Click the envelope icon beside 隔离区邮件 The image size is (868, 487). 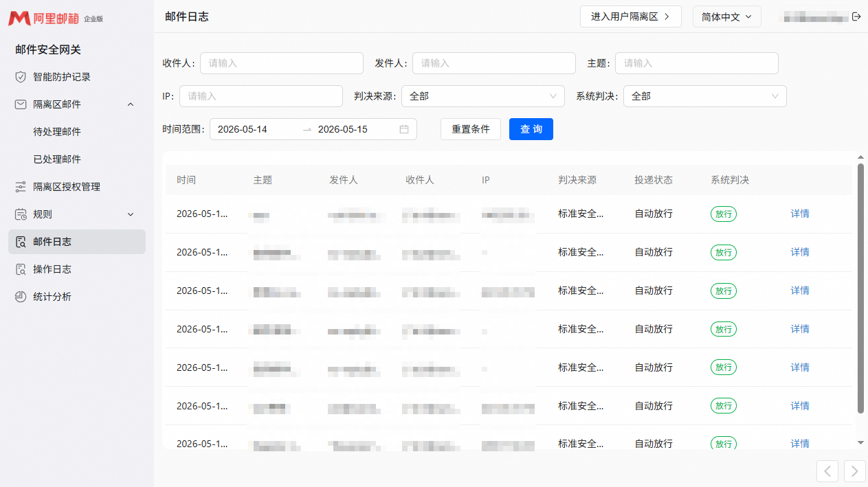(x=21, y=104)
